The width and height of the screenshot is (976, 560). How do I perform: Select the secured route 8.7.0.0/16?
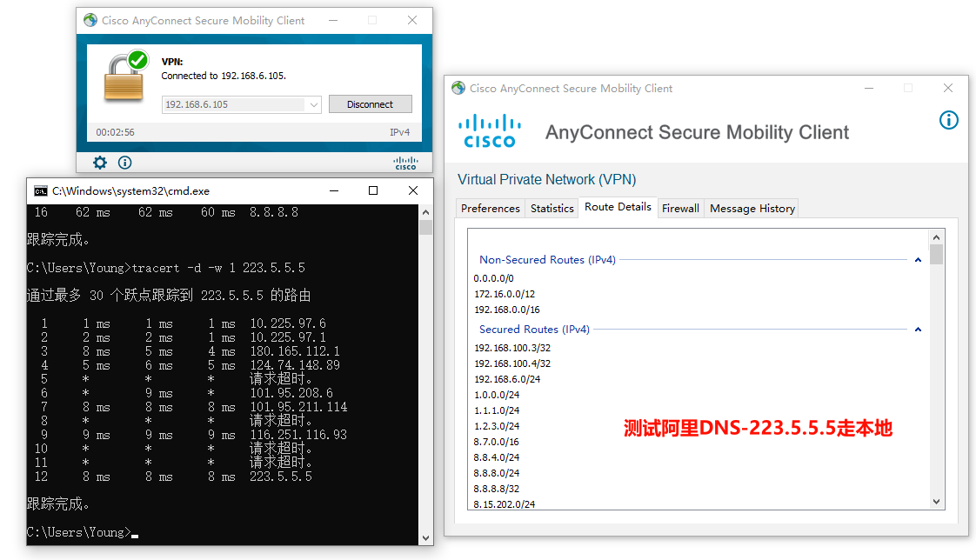pos(496,441)
